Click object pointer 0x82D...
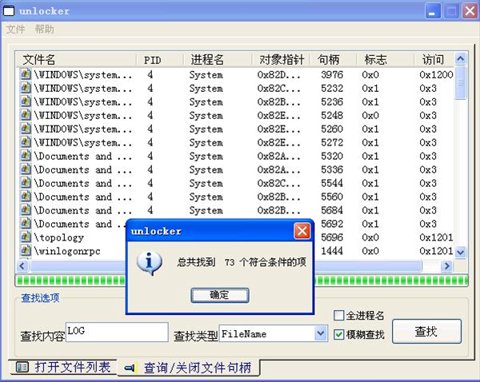The image size is (480, 382). [279, 75]
